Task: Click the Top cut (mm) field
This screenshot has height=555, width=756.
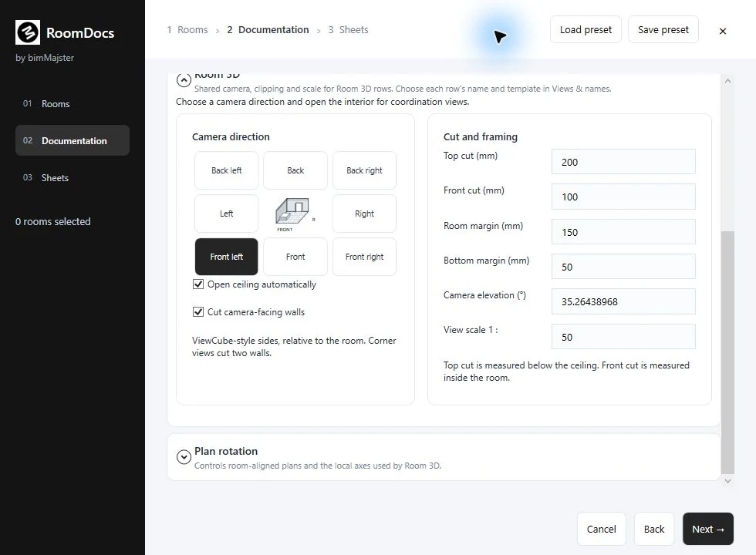Action: 623,162
